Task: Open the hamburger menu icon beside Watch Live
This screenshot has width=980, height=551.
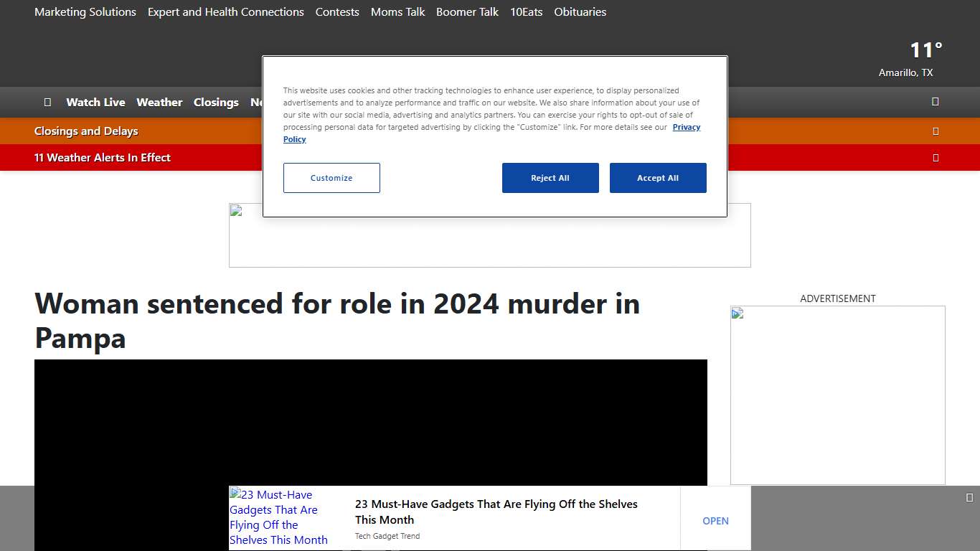Action: point(47,102)
